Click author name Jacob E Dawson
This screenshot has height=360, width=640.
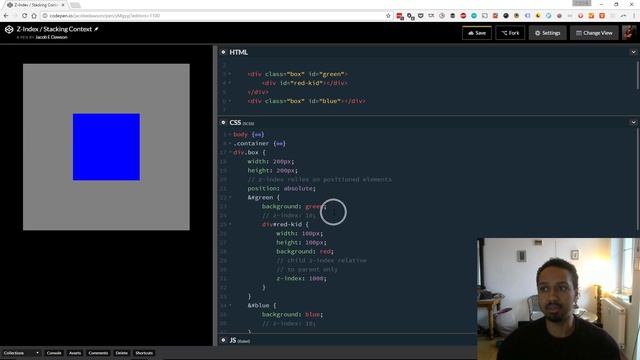tap(51, 37)
